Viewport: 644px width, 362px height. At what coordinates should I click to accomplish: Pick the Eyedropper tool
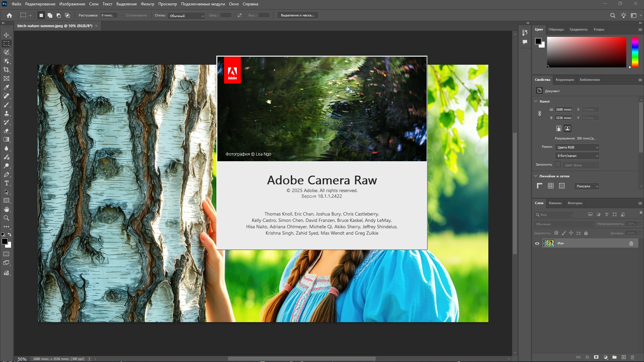(6, 87)
